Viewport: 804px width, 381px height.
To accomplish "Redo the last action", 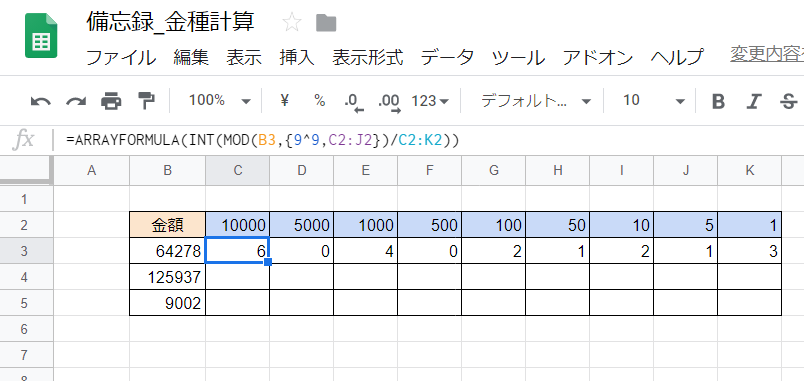I will [76, 101].
